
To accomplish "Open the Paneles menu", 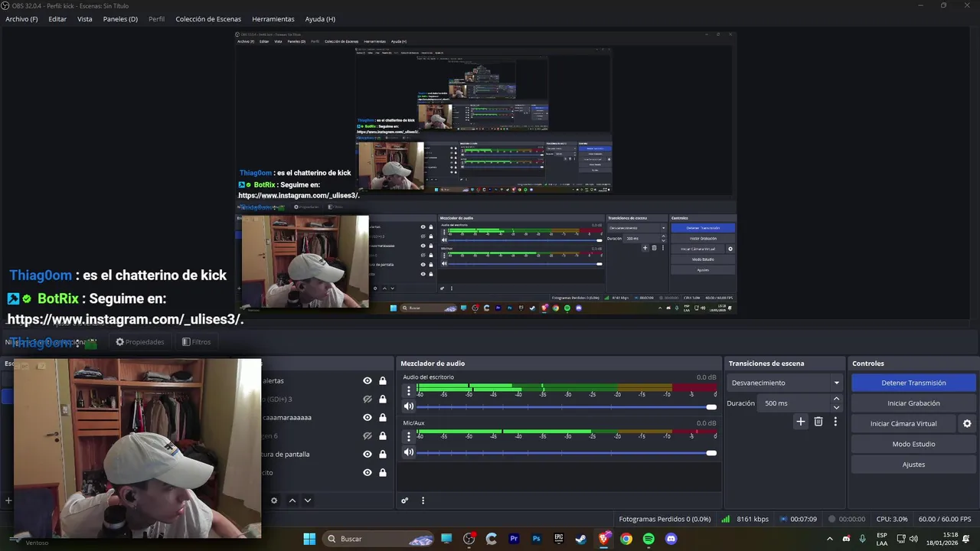I will coord(120,19).
